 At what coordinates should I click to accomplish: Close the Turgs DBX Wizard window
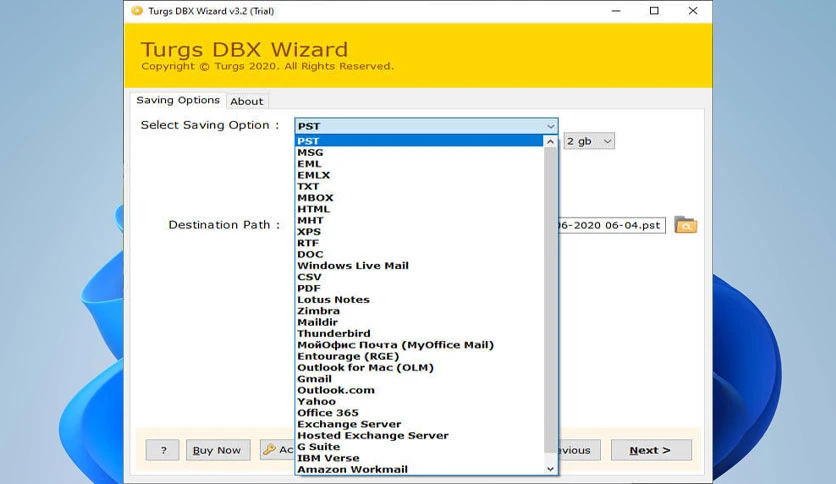coord(693,11)
